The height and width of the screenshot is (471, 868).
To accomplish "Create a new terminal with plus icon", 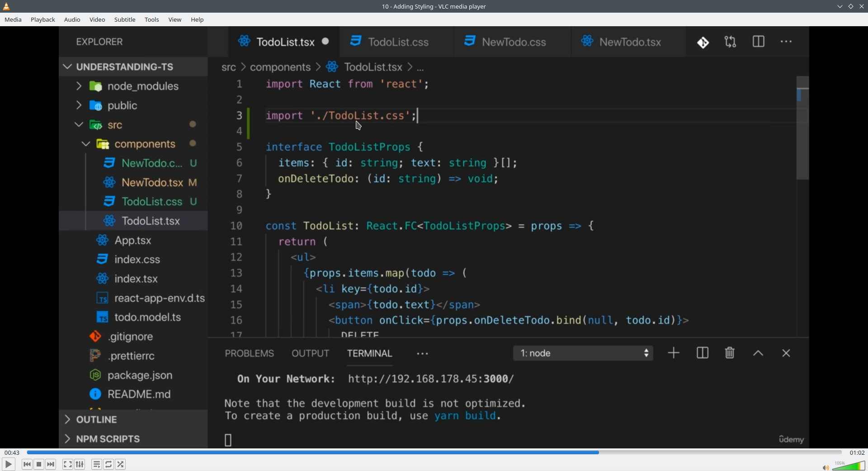I will [674, 353].
